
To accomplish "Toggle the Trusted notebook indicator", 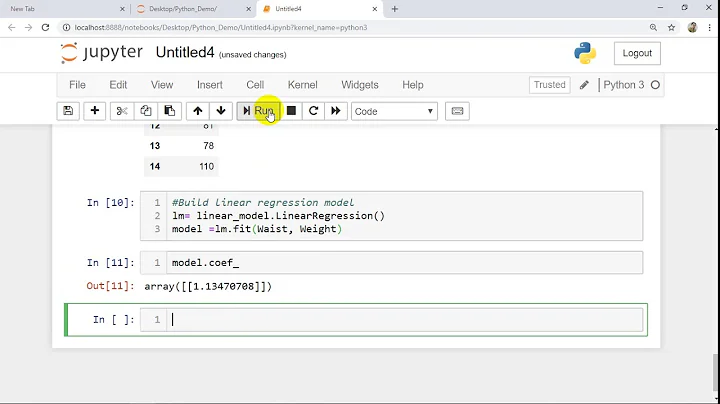I will 549,85.
